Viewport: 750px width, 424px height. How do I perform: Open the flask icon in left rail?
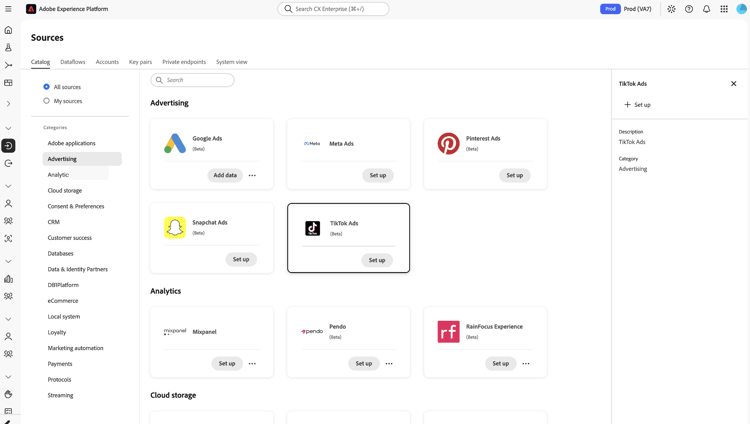(x=8, y=47)
